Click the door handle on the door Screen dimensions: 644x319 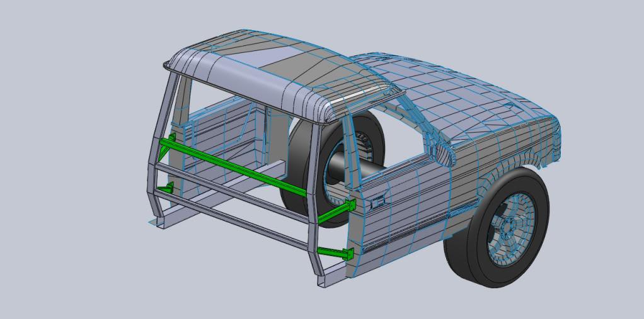[x=377, y=201]
